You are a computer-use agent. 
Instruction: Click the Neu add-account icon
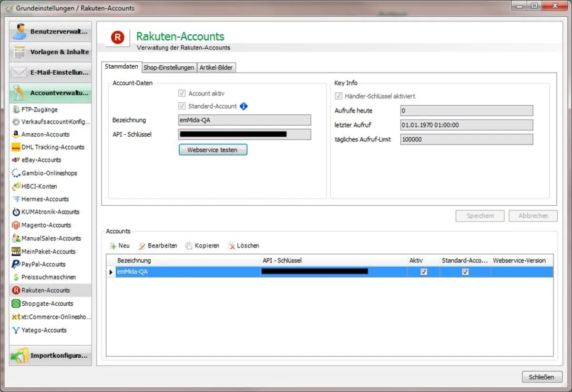(x=113, y=246)
